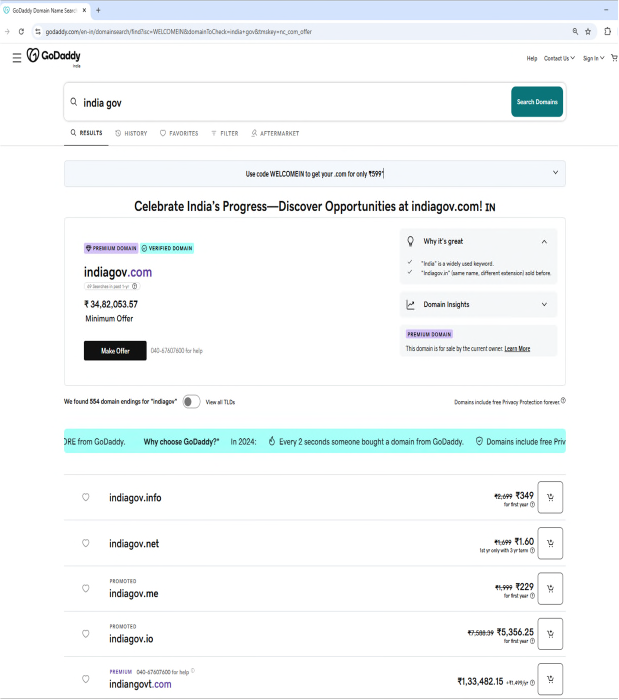
Task: Favorite indiagov.info with heart icon
Action: coord(86,497)
